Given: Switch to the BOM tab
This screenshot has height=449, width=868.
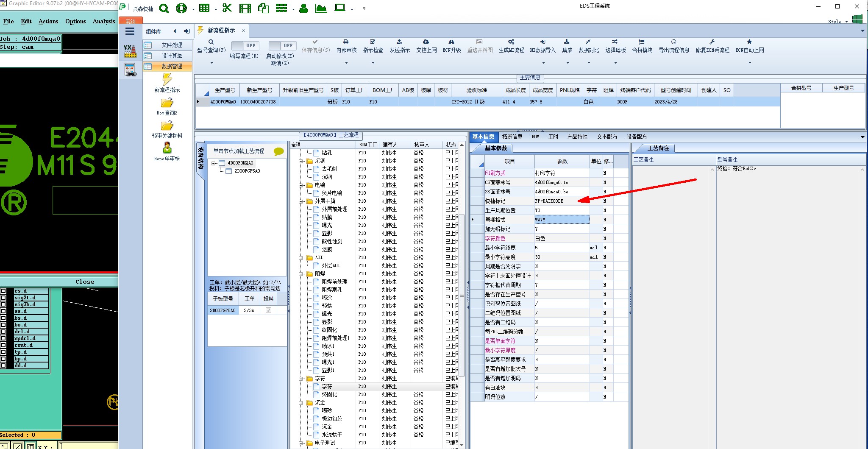Looking at the screenshot, I should click(536, 137).
